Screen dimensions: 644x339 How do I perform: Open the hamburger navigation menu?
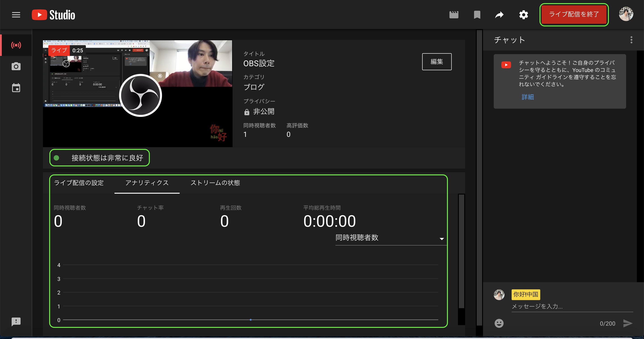16,15
